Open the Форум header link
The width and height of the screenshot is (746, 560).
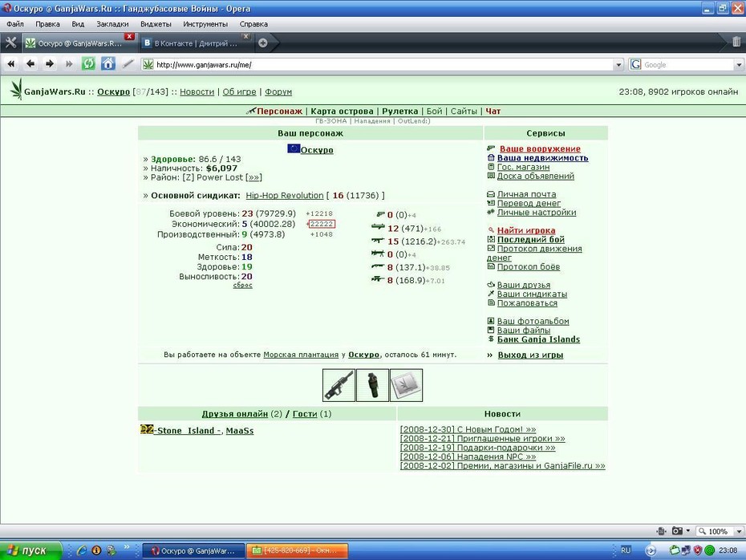point(278,91)
